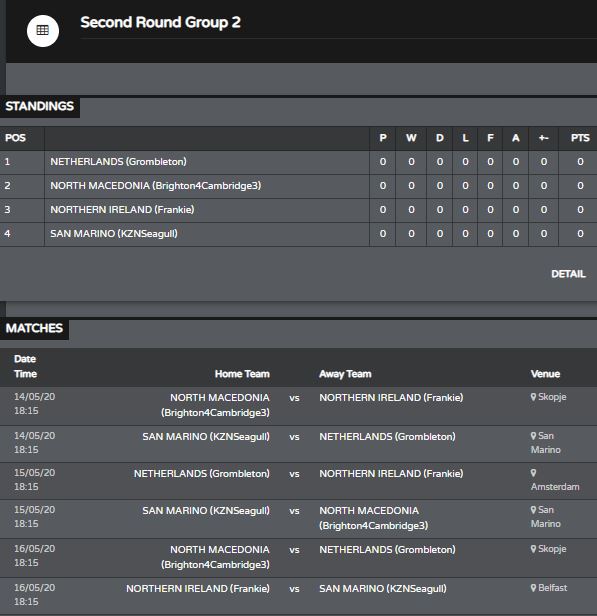Click the POS column header
The height and width of the screenshot is (616, 597).
click(15, 138)
